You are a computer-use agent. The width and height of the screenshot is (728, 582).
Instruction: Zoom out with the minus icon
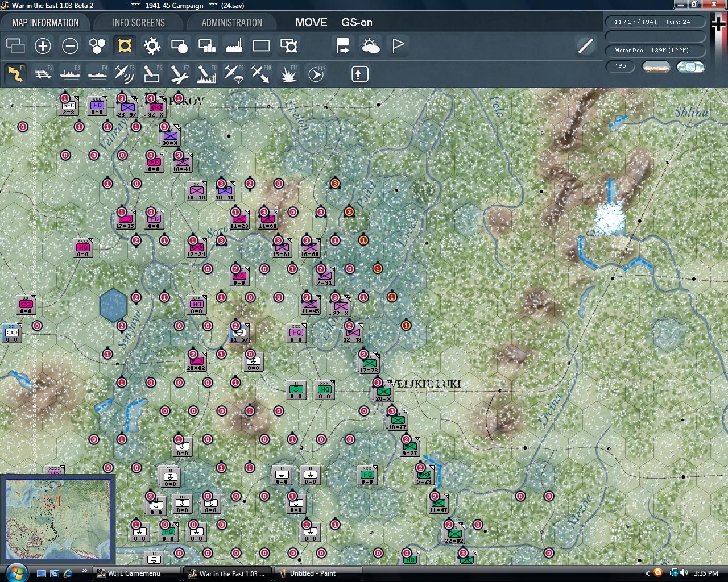click(70, 45)
